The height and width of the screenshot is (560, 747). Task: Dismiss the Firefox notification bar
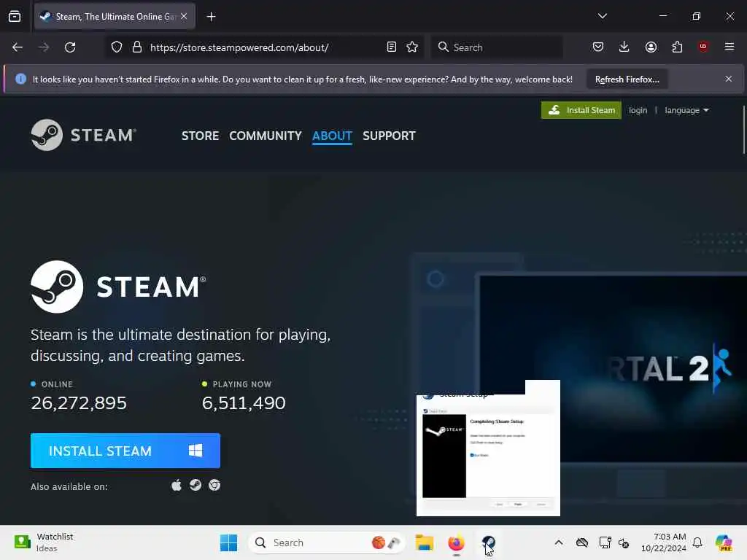(729, 79)
